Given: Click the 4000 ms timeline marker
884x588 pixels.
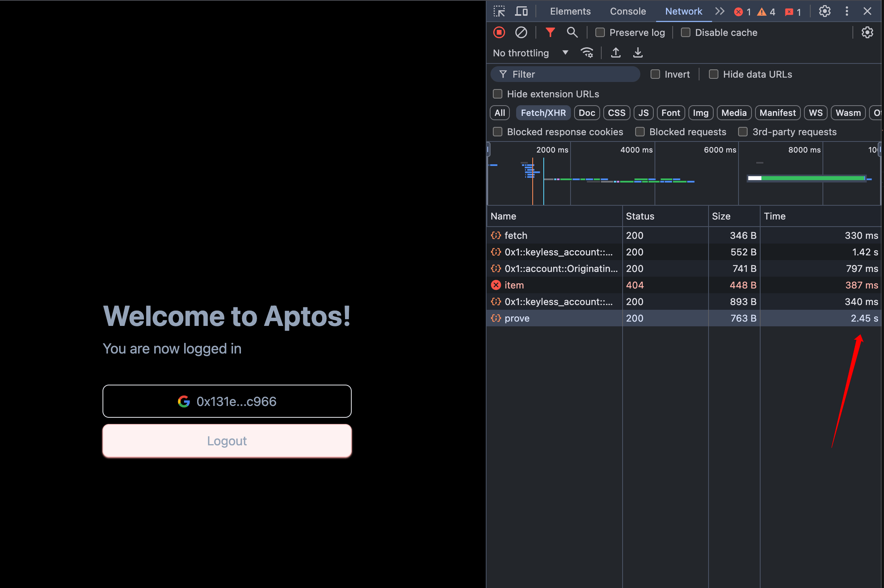Looking at the screenshot, I should (x=636, y=150).
